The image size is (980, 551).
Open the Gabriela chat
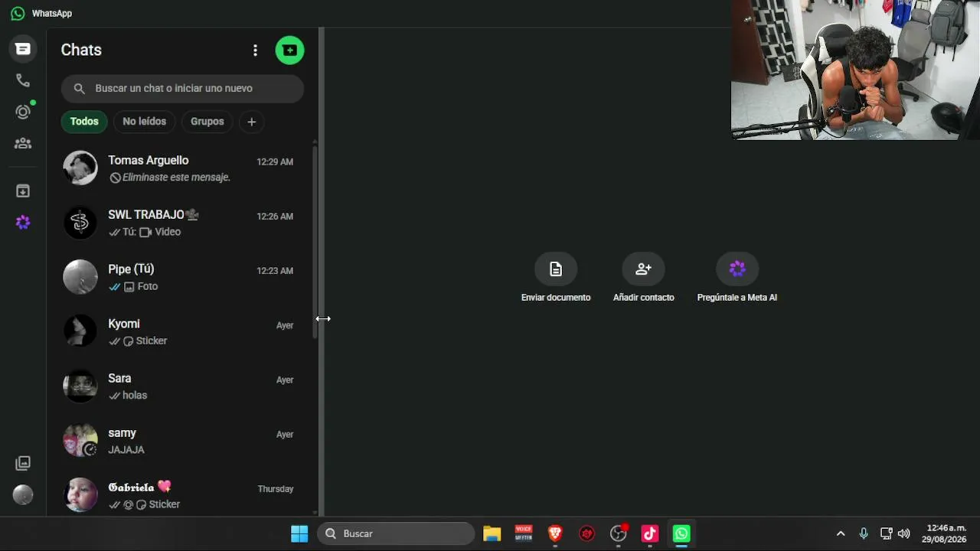coord(181,494)
